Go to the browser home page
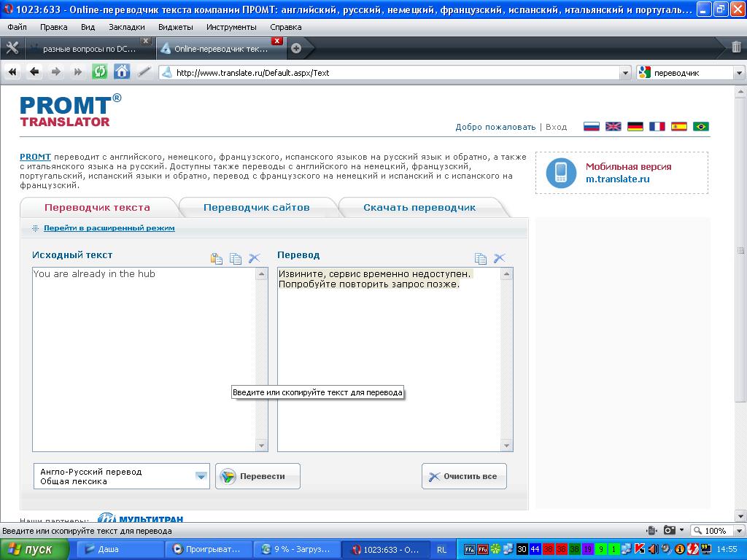The height and width of the screenshot is (560, 747). (x=122, y=71)
